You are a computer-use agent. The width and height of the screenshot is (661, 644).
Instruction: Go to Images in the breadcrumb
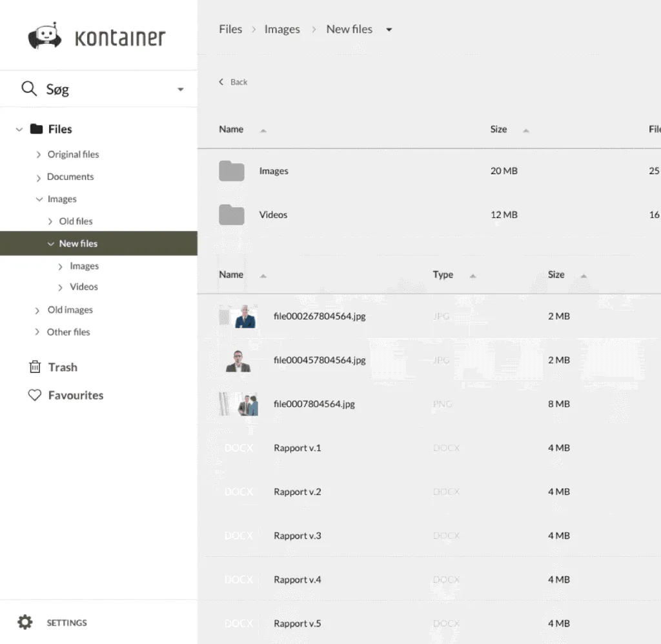click(x=282, y=29)
